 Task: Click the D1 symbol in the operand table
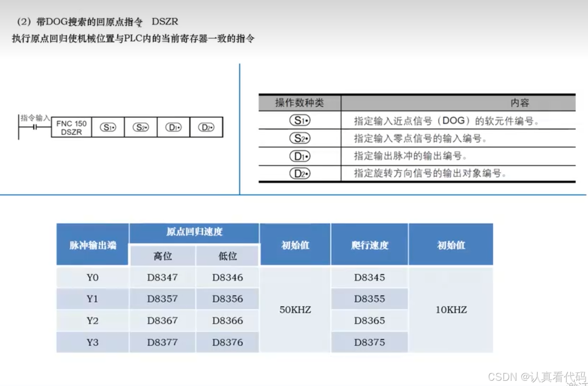click(x=300, y=156)
